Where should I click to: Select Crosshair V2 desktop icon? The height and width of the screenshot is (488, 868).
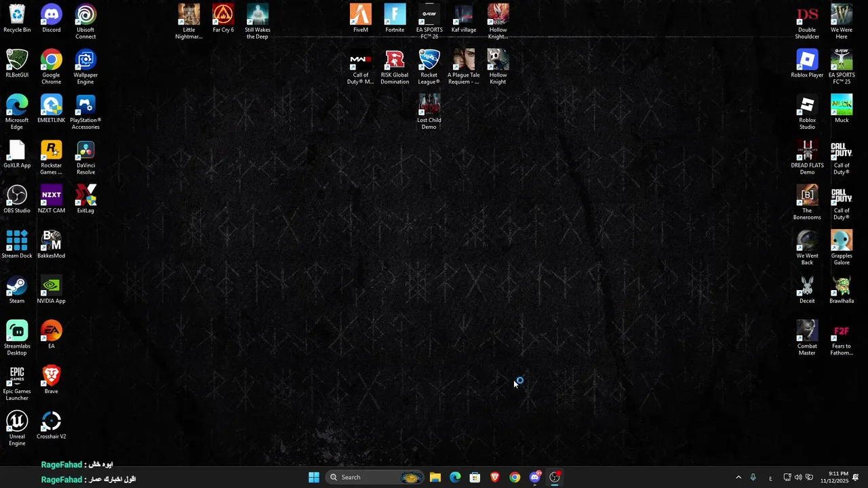pos(52,426)
